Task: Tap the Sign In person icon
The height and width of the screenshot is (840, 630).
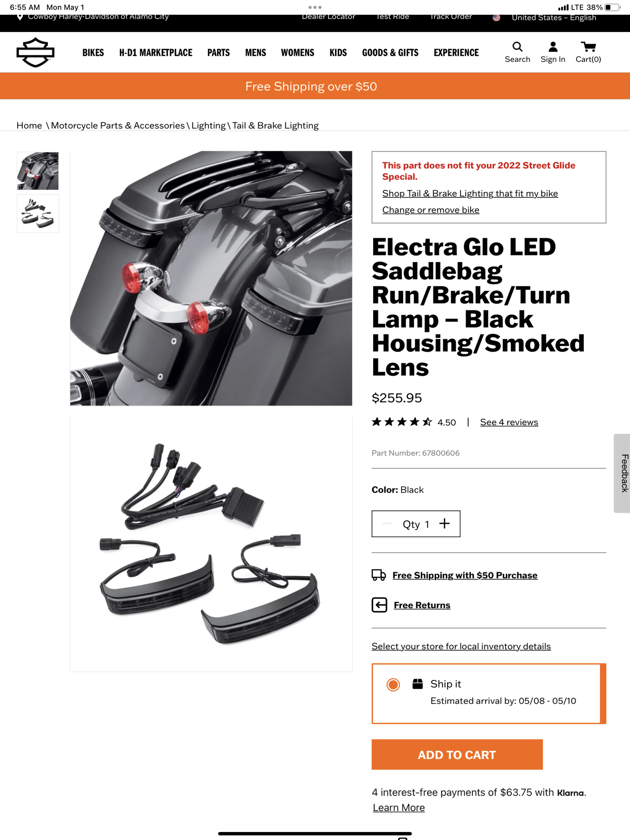Action: click(x=553, y=46)
